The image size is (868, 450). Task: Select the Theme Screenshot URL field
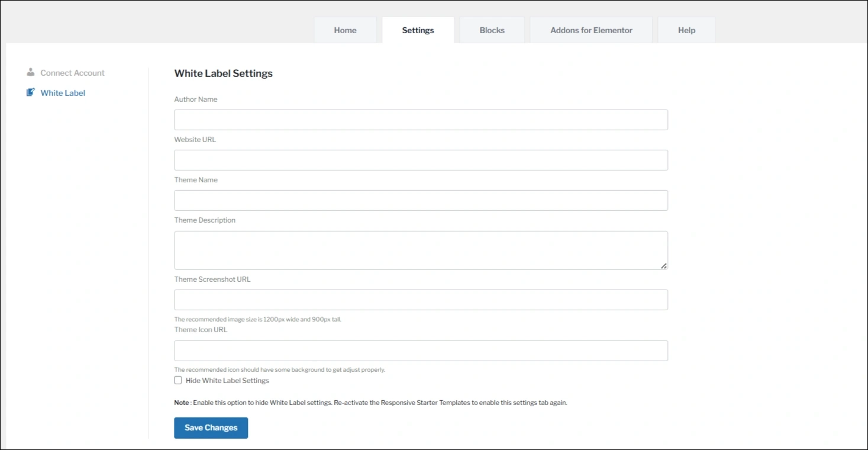click(420, 300)
